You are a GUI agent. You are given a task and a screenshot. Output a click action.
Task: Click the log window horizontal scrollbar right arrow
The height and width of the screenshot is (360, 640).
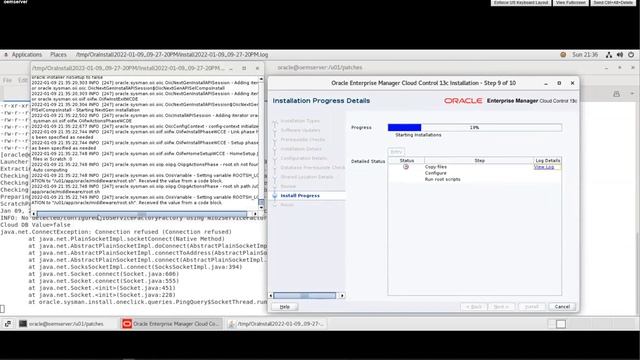point(255,214)
